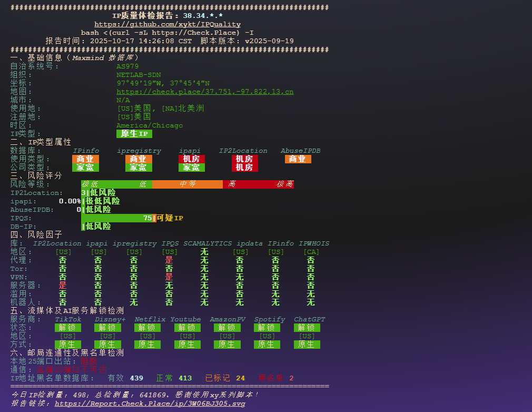Click the IPQS score 75 bar
This screenshot has height=412, width=532.
click(x=119, y=218)
